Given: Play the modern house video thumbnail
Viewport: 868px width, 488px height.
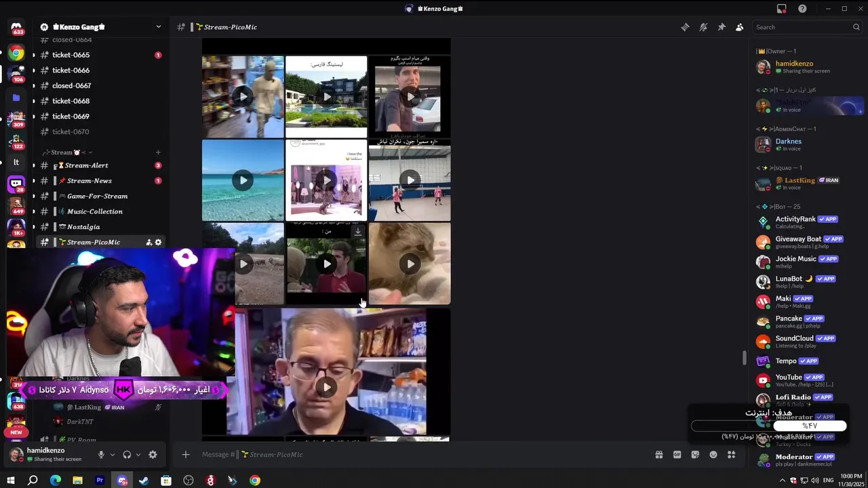Looking at the screenshot, I should [x=326, y=97].
